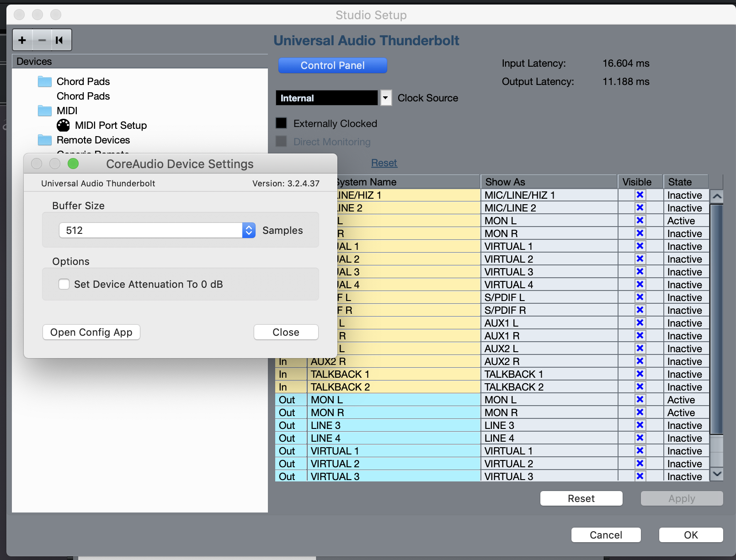Image resolution: width=736 pixels, height=560 pixels.
Task: Click the 'Universal Audio Thunderbolt' blue heading
Action: pos(366,41)
